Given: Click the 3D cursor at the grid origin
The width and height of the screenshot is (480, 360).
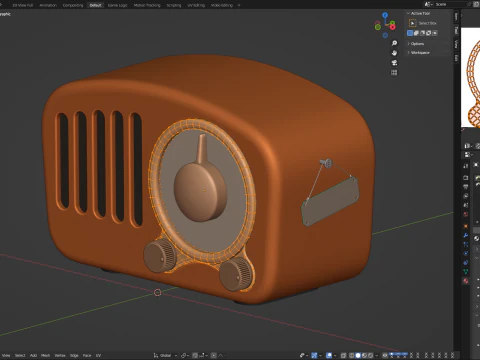Looking at the screenshot, I should click(158, 292).
